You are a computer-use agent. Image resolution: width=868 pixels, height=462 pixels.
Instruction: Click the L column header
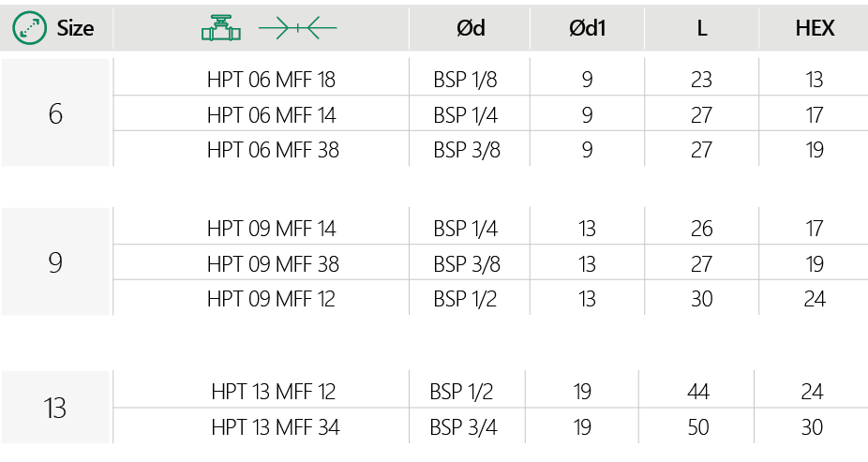click(701, 28)
